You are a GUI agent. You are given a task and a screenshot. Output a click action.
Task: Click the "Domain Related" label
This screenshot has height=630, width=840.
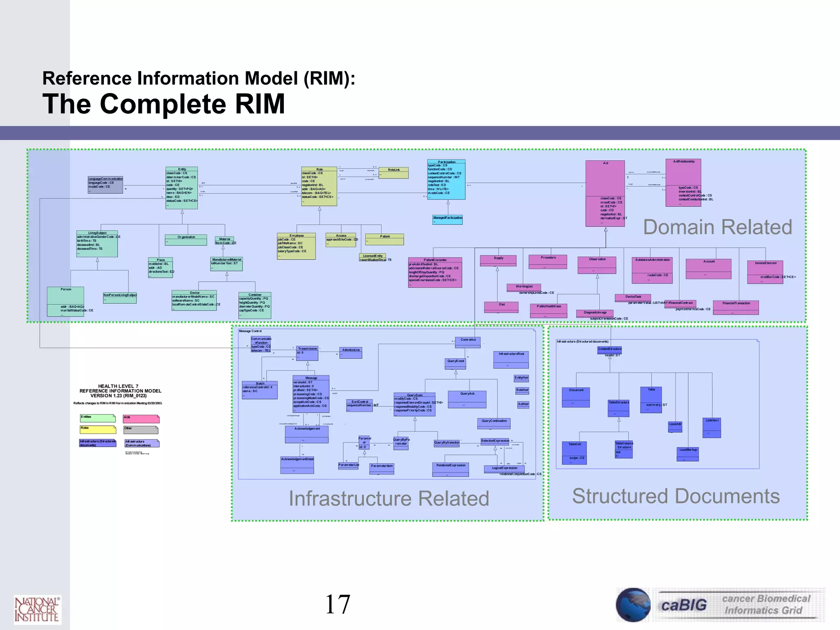tap(717, 227)
